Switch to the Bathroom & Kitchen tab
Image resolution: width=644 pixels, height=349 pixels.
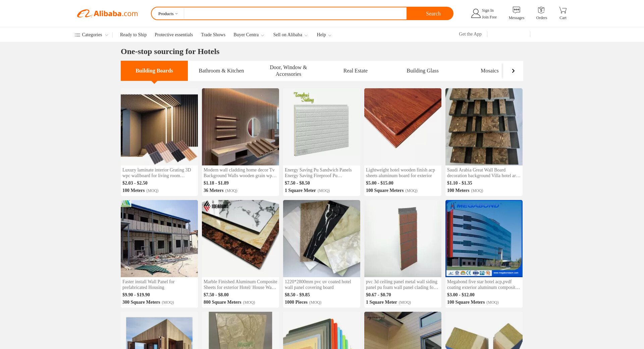point(221,71)
